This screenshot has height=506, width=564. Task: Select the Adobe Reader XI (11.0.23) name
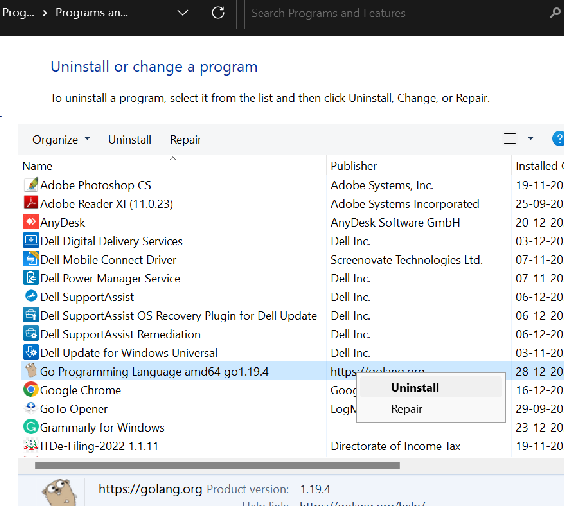tap(106, 204)
